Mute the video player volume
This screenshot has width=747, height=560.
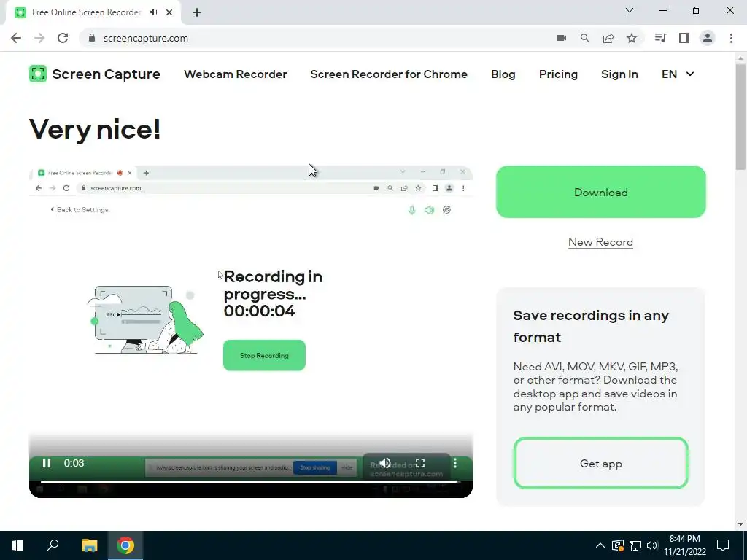tap(385, 463)
